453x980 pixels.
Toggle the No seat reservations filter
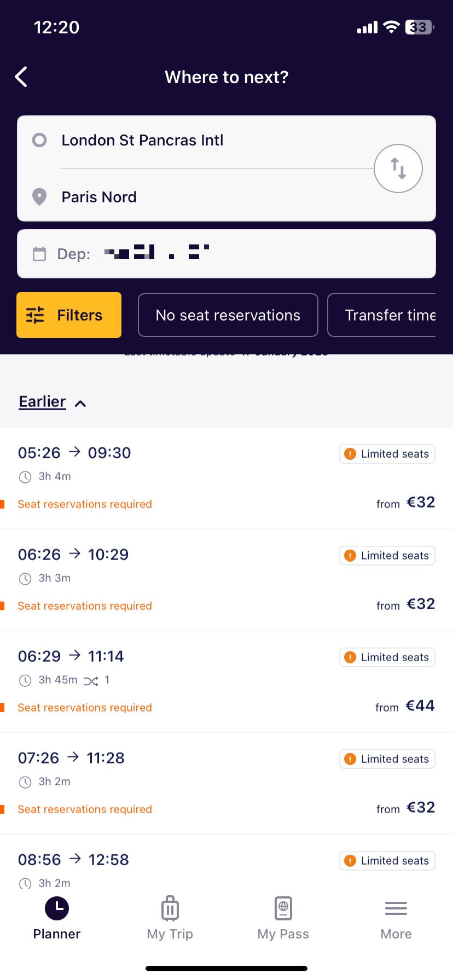click(x=228, y=315)
